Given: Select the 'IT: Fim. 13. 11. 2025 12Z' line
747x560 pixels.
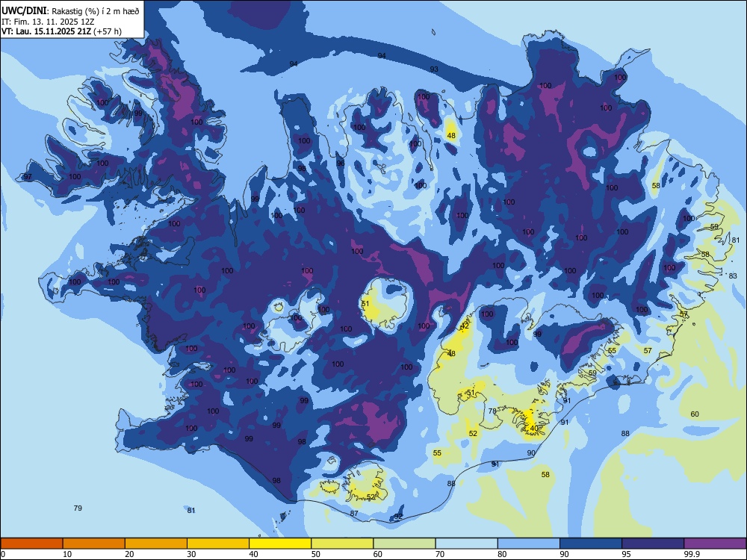Looking at the screenshot, I should [47, 22].
